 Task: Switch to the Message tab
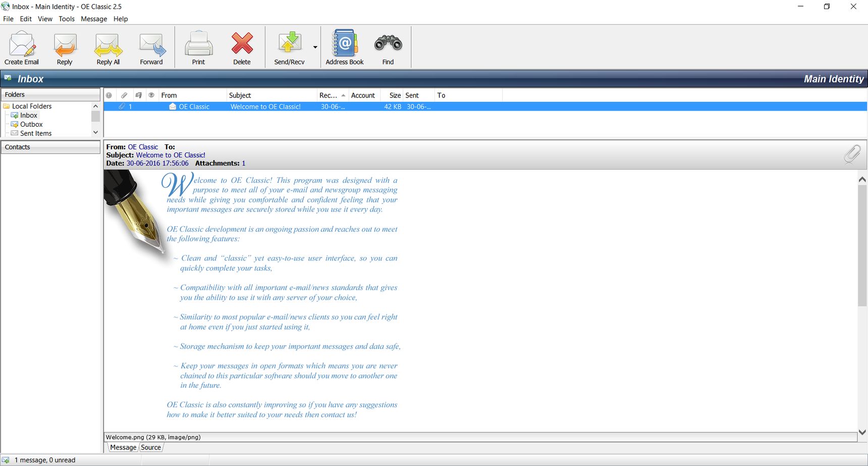123,447
